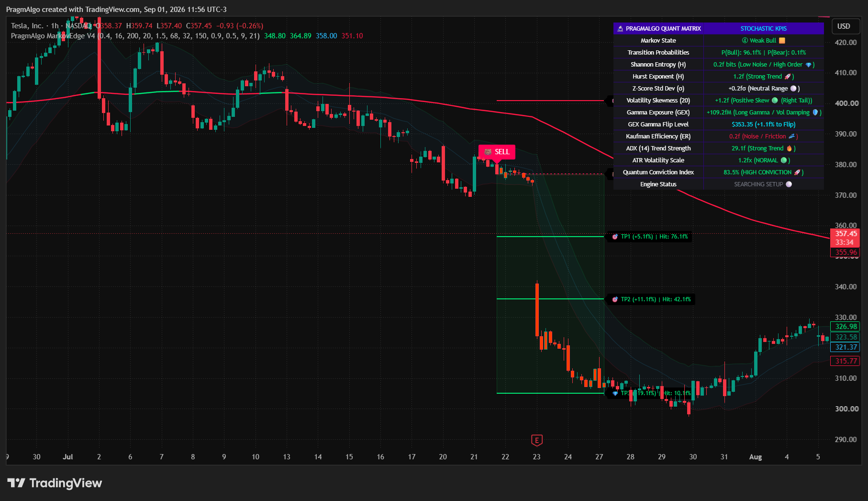868x501 pixels.
Task: Click the 380.00 price scale tick
Action: coord(846,164)
